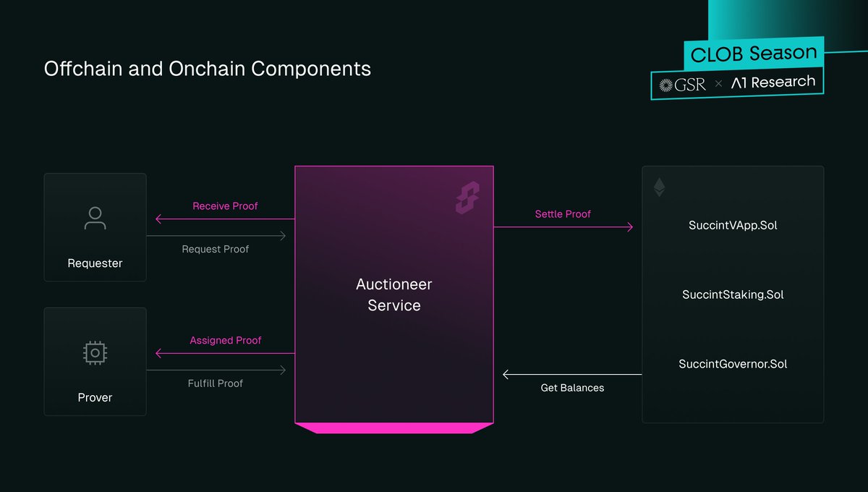Click the pink bar under Auctioneer Service
Image resolution: width=868 pixels, height=492 pixels.
pos(394,428)
